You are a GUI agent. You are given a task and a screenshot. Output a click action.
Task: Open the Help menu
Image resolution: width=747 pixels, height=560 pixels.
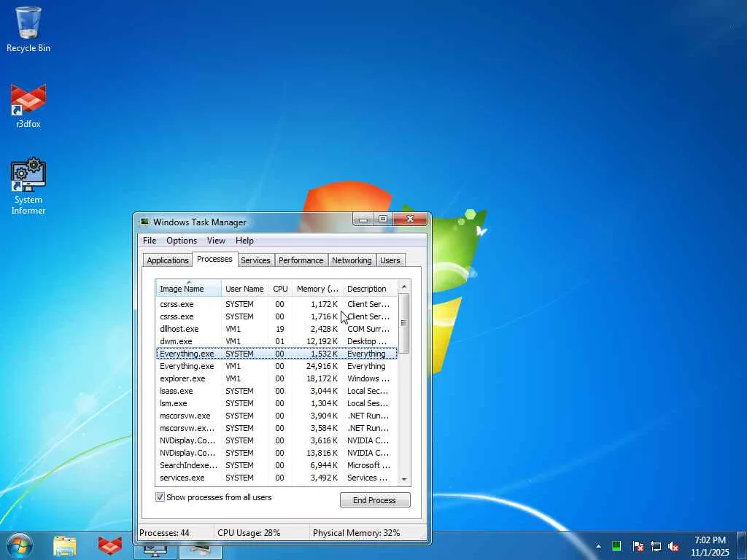[244, 241]
